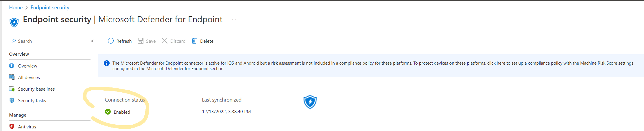Go to Home breadcrumb link
644x131 pixels.
point(16,8)
